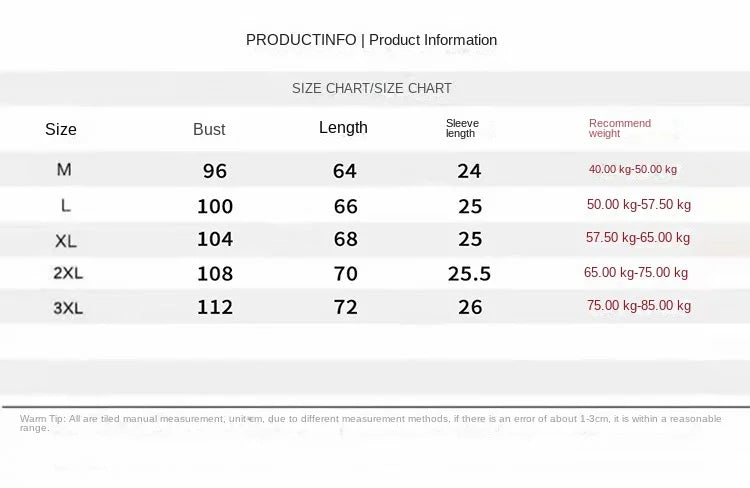Click the SIZE CHART/SIZE CHART heading bar
This screenshot has width=750, height=488.
[372, 88]
